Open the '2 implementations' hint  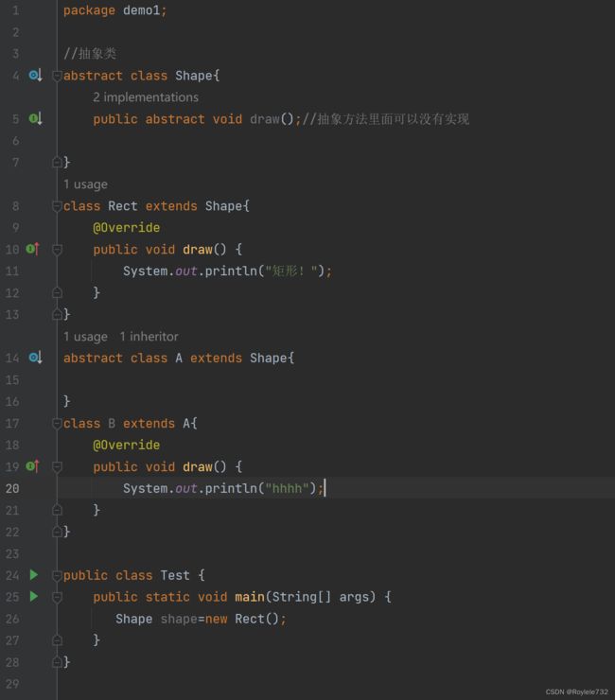(146, 97)
